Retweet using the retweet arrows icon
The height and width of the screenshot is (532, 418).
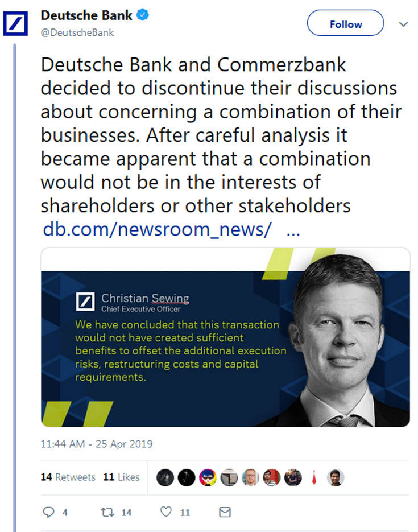point(106,512)
